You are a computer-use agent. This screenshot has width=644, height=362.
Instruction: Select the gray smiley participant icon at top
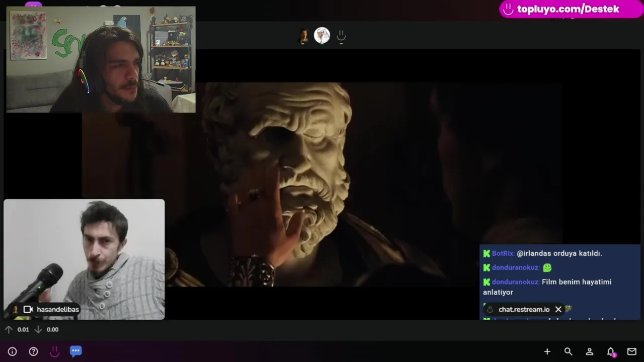341,36
